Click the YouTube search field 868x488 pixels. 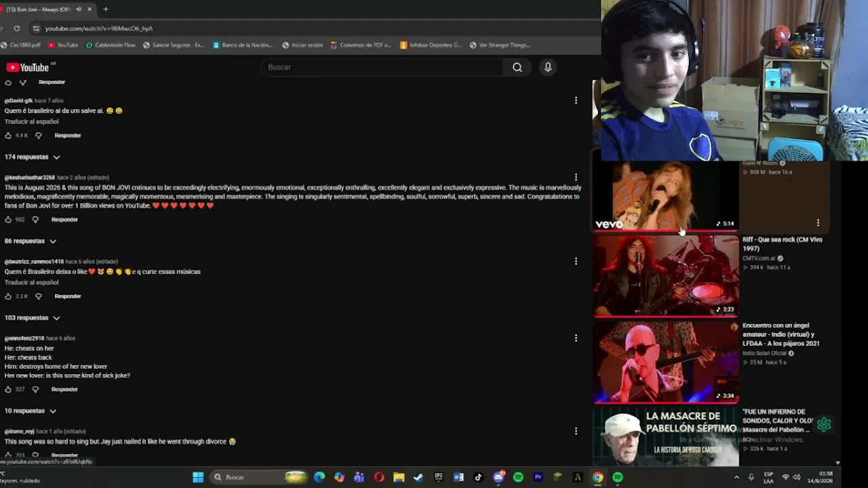pos(382,67)
